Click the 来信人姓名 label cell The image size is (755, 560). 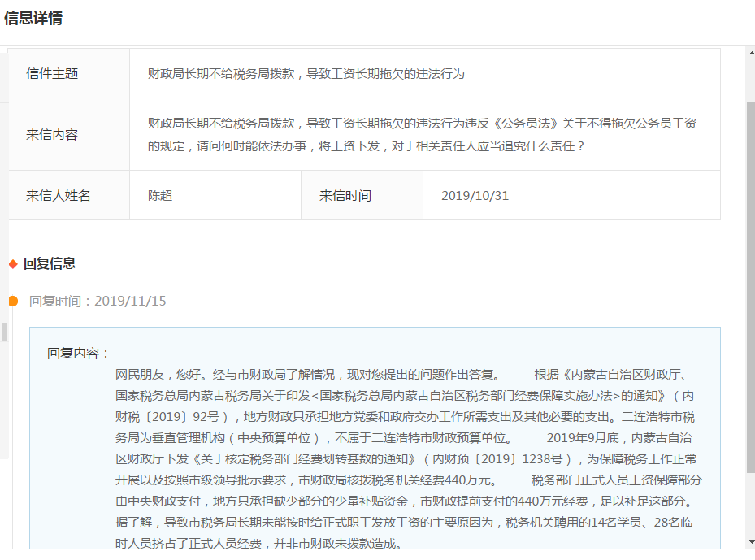tap(69, 196)
